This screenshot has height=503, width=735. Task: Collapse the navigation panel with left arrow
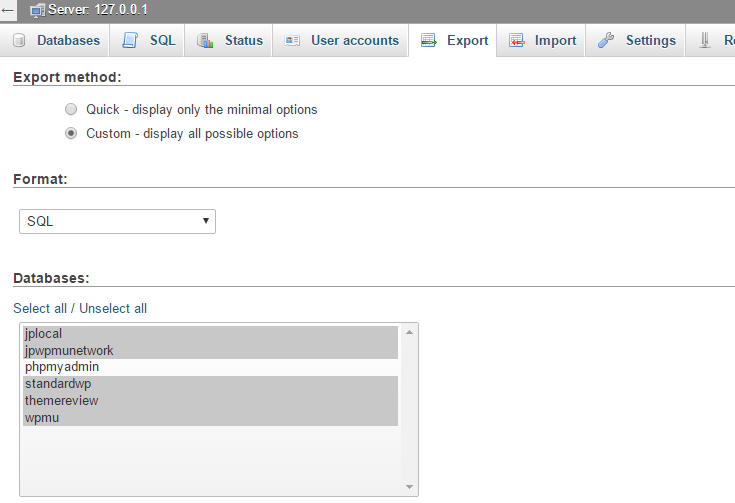coord(8,10)
